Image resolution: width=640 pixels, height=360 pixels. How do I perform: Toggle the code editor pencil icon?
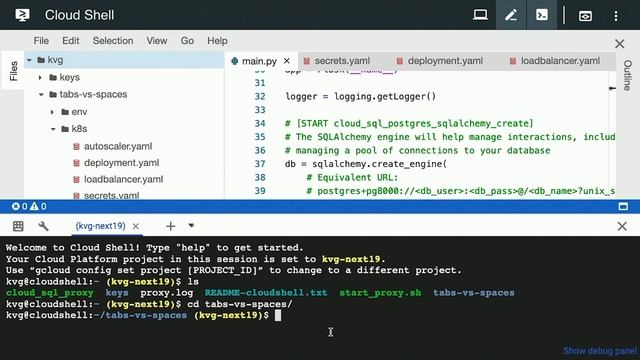(511, 15)
